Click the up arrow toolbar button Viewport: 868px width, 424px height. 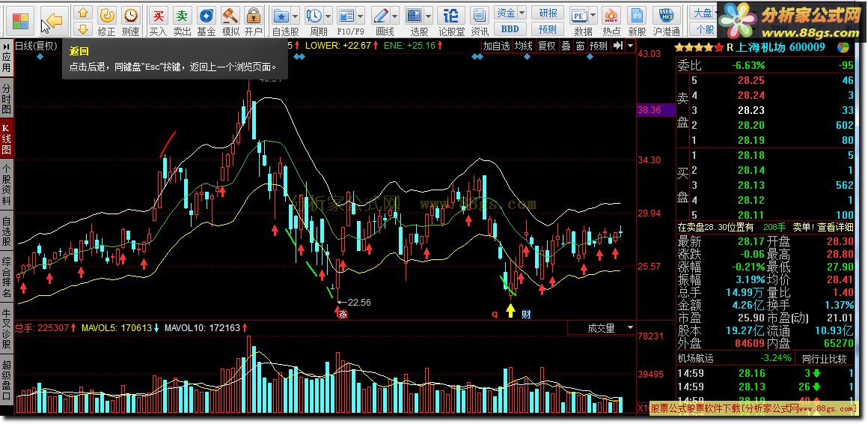point(82,12)
